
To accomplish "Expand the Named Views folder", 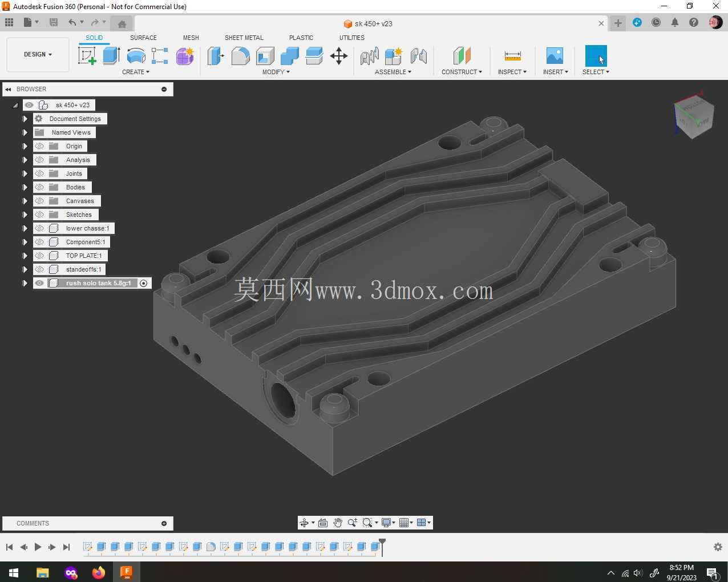I will click(x=25, y=132).
